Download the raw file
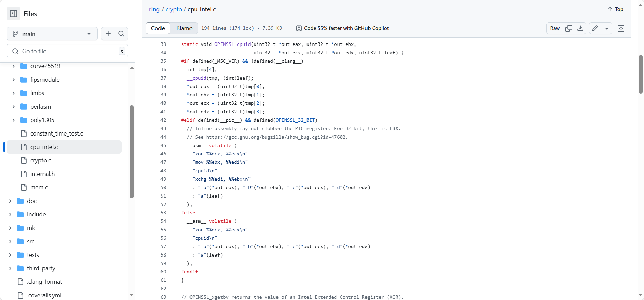 tap(580, 28)
